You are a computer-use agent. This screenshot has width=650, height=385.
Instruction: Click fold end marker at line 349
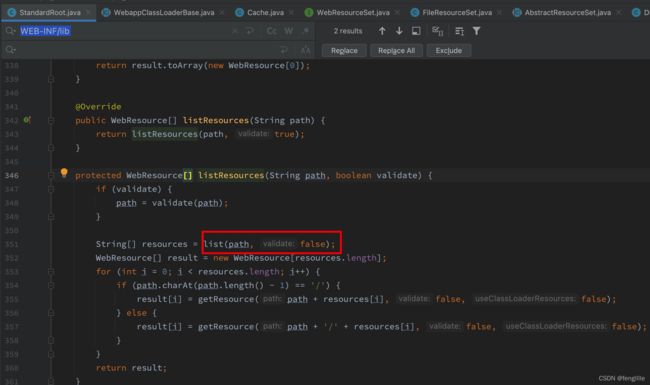51,217
